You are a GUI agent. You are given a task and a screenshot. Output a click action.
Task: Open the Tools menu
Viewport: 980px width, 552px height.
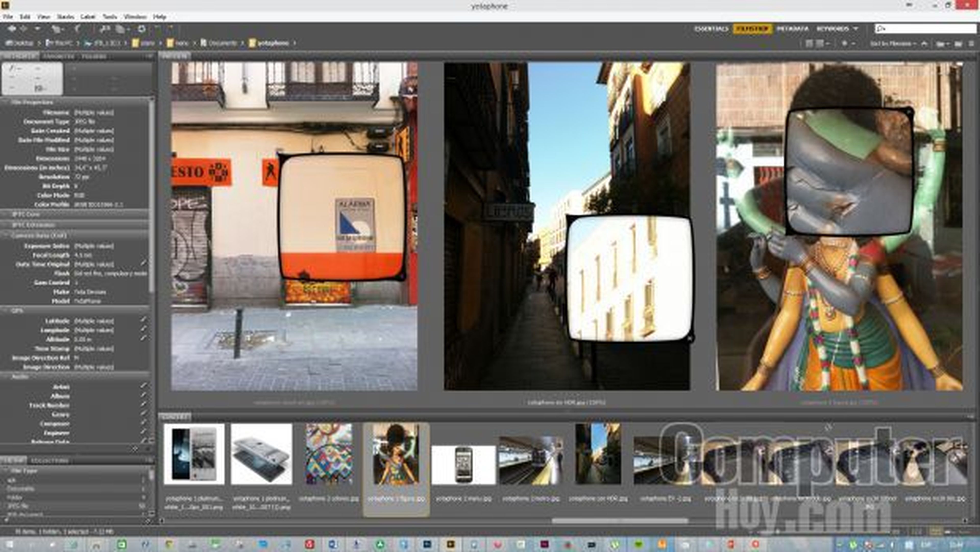109,17
